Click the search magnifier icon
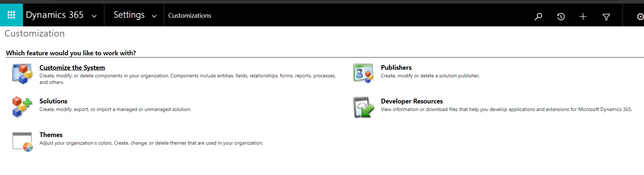Image resolution: width=644 pixels, height=175 pixels. click(538, 16)
